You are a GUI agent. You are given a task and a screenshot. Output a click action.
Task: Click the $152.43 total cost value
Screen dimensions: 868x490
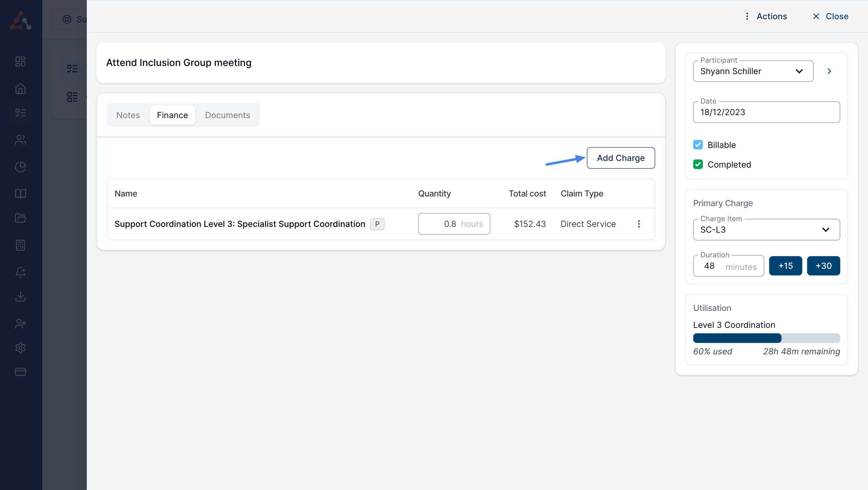pyautogui.click(x=530, y=224)
